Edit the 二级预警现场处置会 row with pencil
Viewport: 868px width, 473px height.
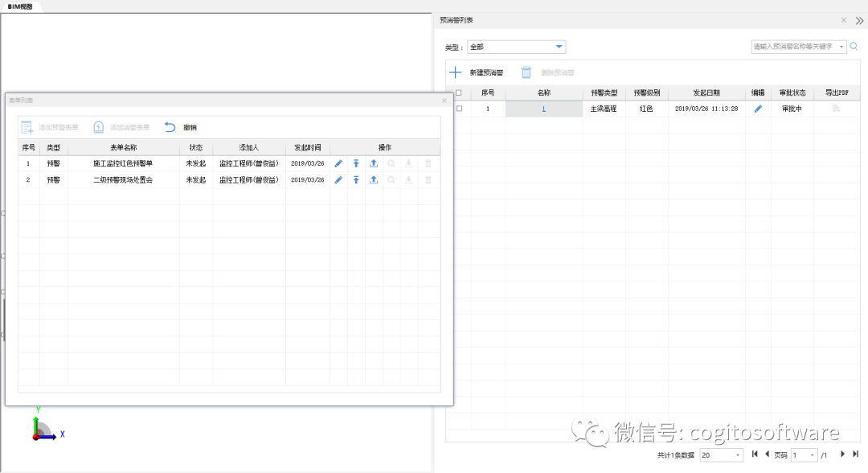[339, 180]
